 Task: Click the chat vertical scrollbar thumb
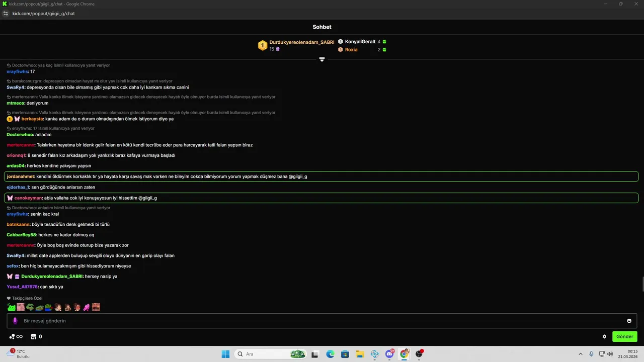[x=642, y=284]
